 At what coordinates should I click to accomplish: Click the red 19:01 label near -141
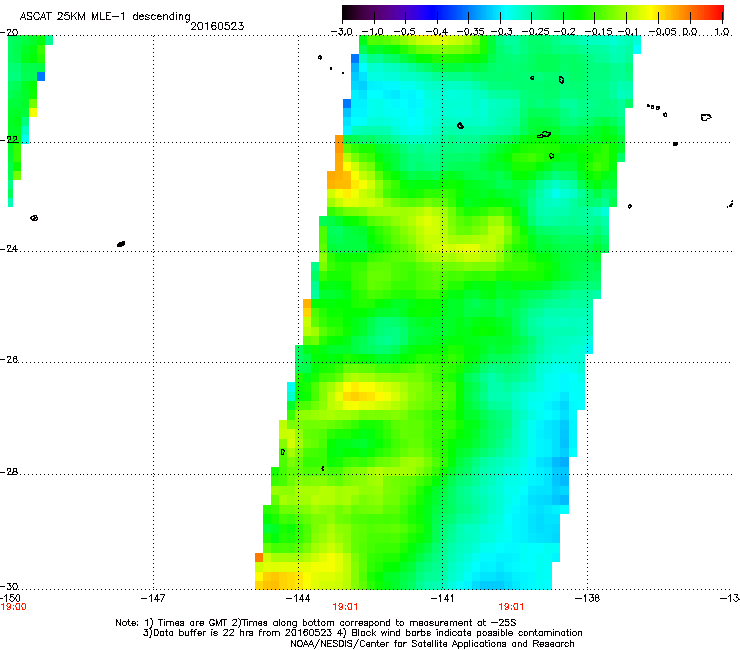pos(511,607)
